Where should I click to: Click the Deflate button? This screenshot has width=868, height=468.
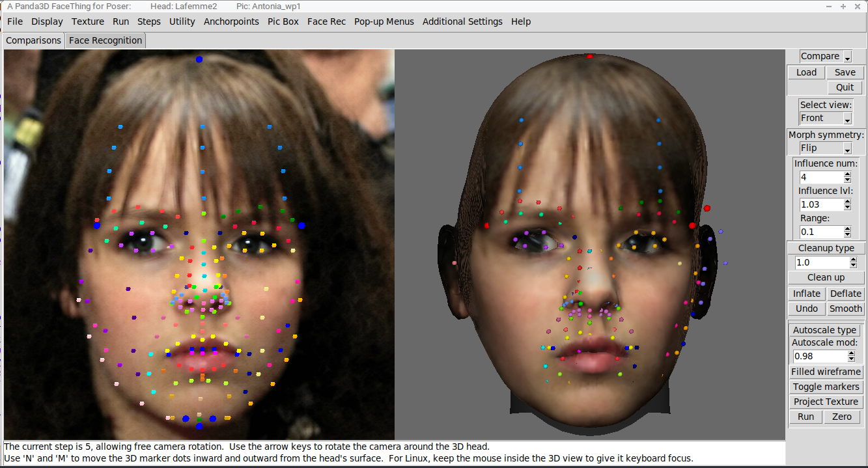click(x=846, y=294)
